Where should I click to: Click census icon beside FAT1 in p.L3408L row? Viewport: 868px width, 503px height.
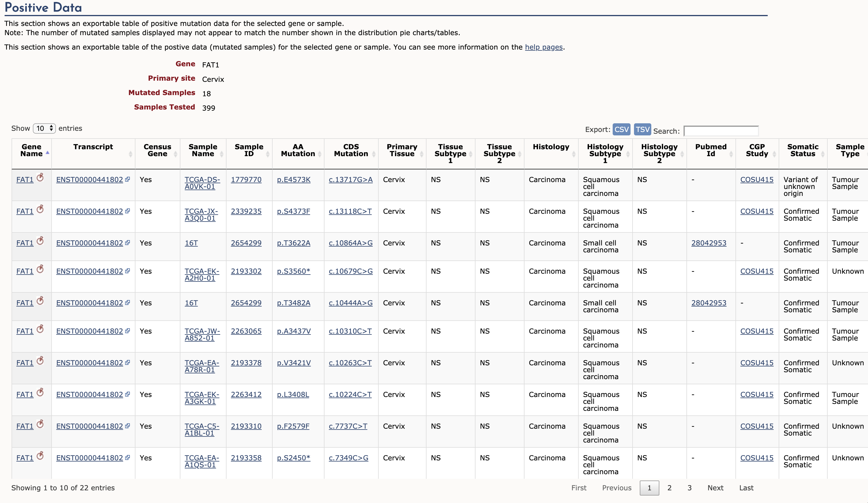40,392
